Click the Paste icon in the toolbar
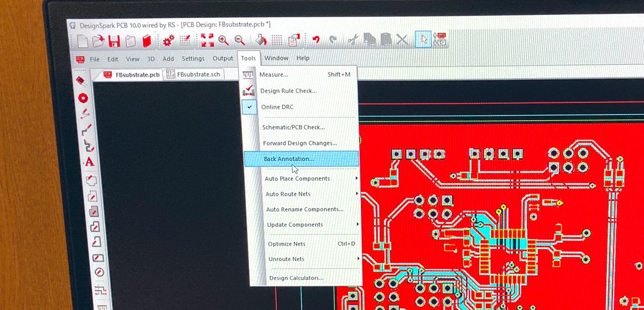644x310 pixels. click(x=386, y=40)
